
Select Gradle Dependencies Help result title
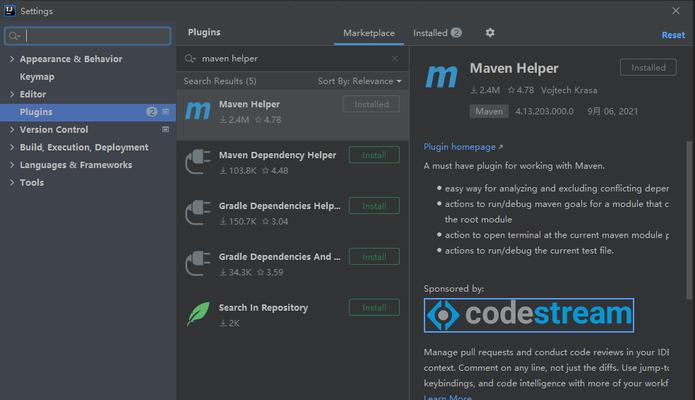coord(280,206)
